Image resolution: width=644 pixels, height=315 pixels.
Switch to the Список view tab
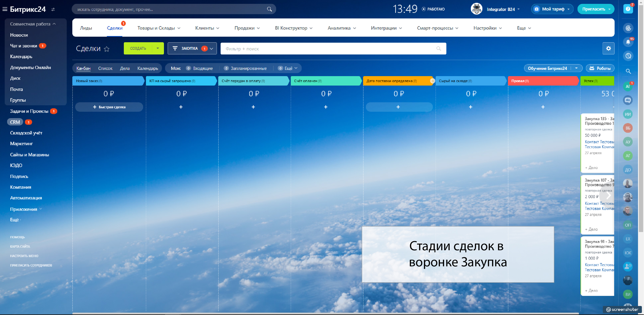(x=105, y=68)
